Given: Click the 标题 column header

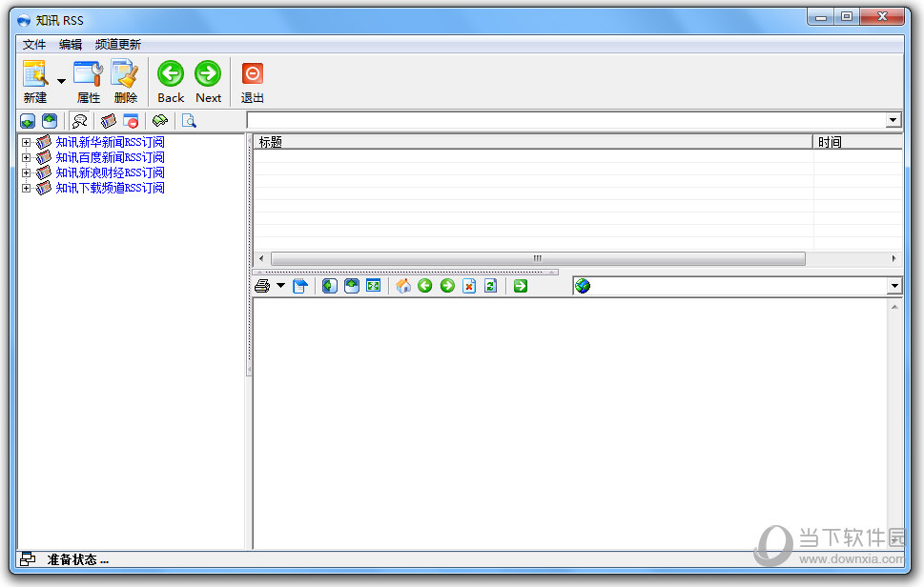Looking at the screenshot, I should (533, 142).
